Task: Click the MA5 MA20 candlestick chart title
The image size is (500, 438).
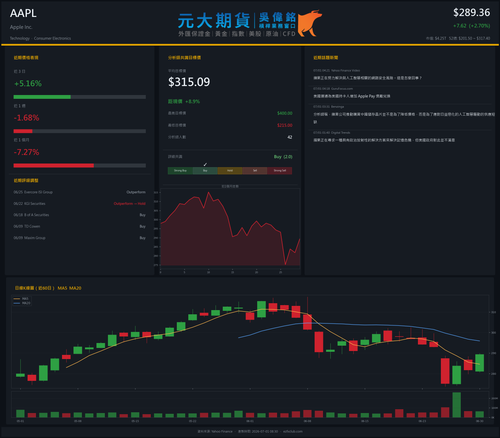Action: [48, 288]
